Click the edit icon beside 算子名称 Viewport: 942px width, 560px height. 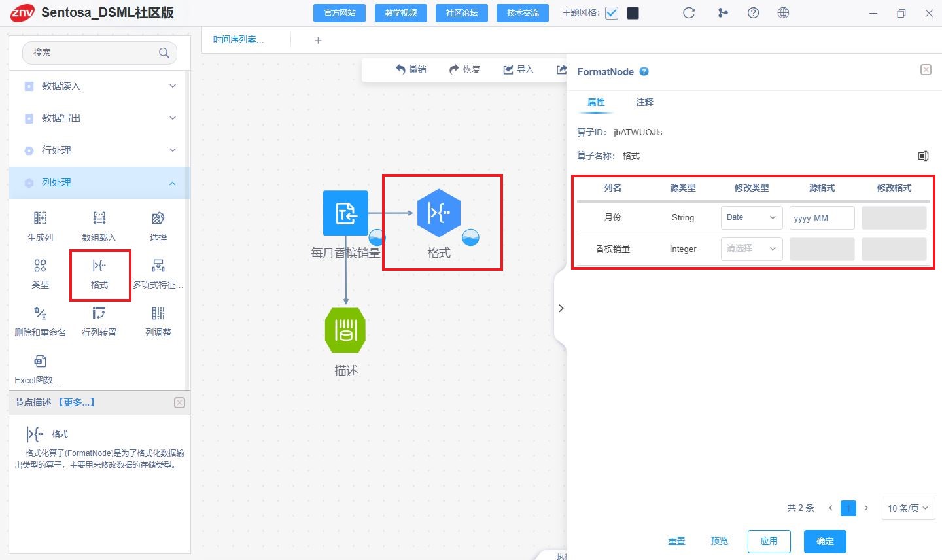coord(923,156)
